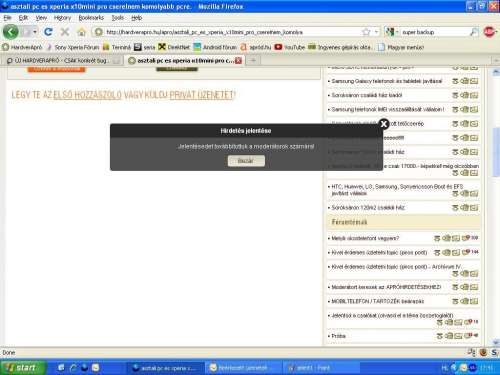
Task: Click the search magnifier icon
Action: [474, 32]
